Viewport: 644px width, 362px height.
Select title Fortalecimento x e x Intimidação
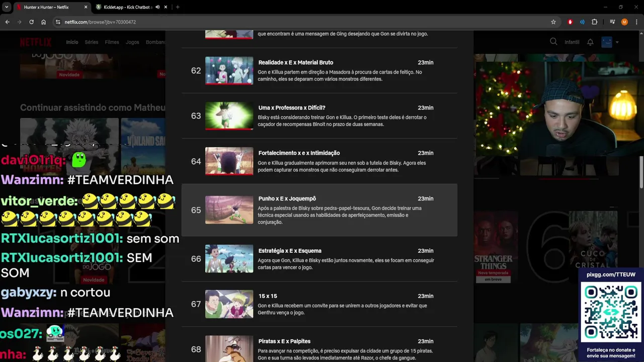pyautogui.click(x=299, y=153)
